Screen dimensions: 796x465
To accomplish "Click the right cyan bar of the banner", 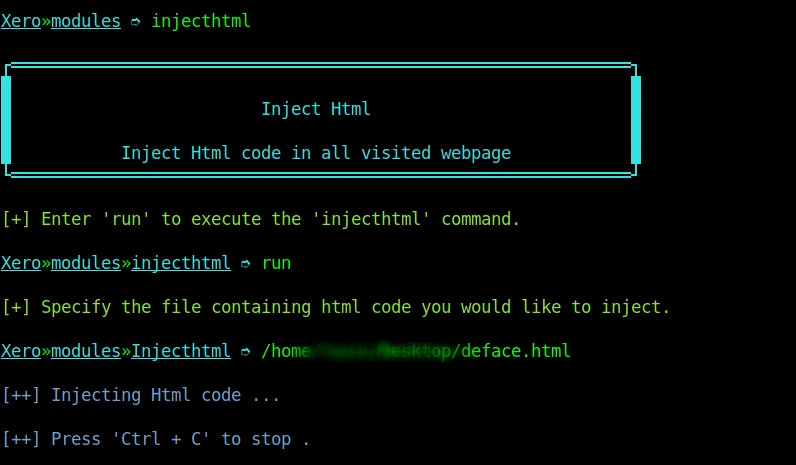I will [x=635, y=120].
